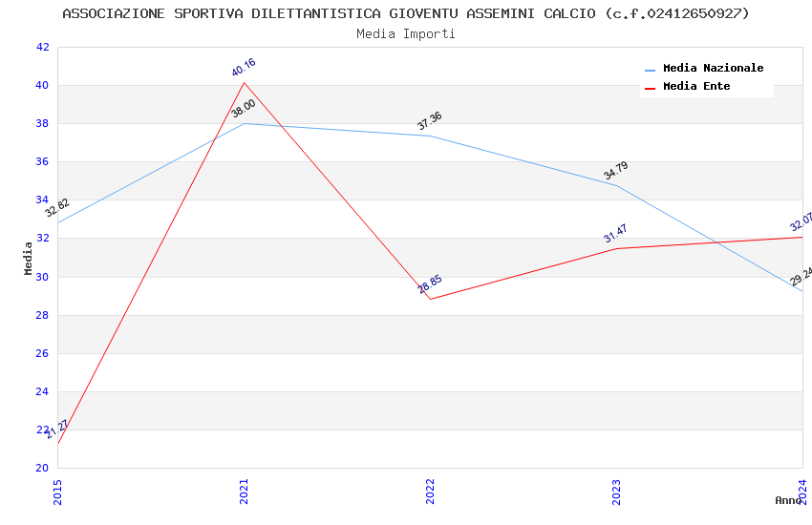Select the 21.27 data point label
This screenshot has height=525, width=812.
tap(57, 430)
